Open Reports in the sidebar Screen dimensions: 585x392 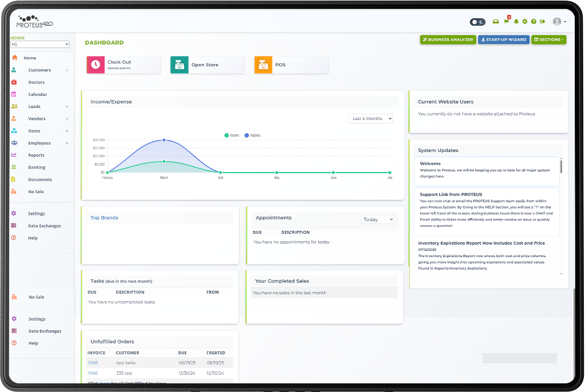(x=36, y=155)
